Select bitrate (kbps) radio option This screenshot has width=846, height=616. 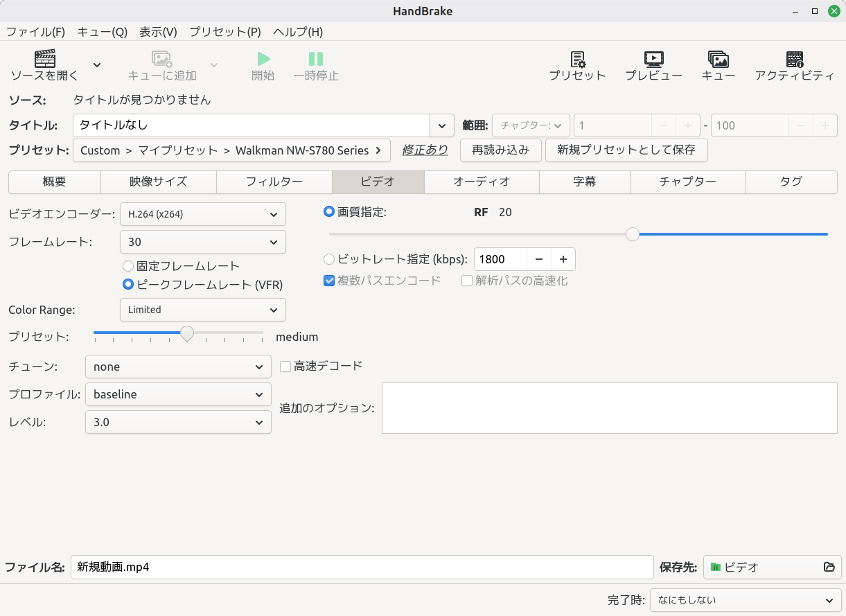330,259
